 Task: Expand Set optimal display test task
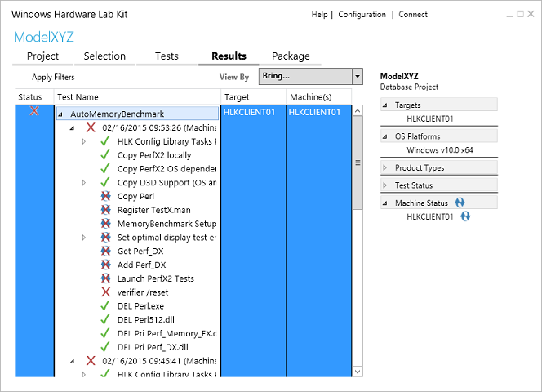83,238
